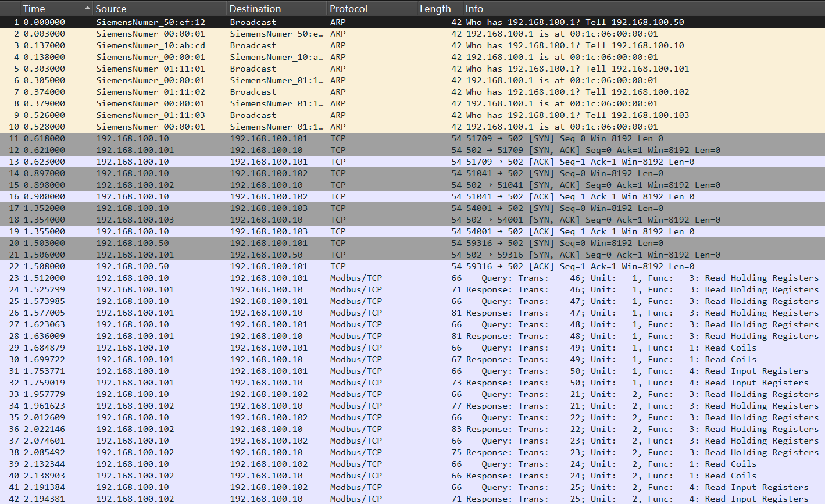Select packet 16 ACK 51041 to 502

click(407, 196)
